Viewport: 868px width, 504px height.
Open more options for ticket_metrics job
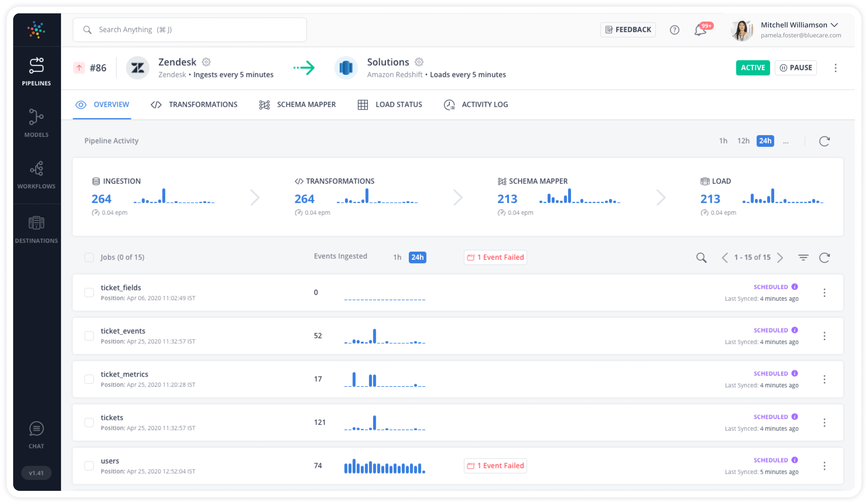tap(824, 379)
